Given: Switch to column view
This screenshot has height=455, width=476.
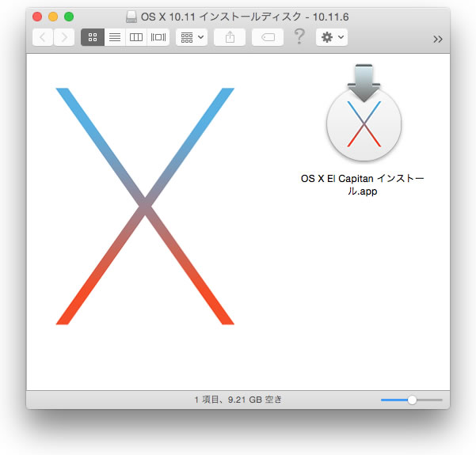Looking at the screenshot, I should pos(136,37).
